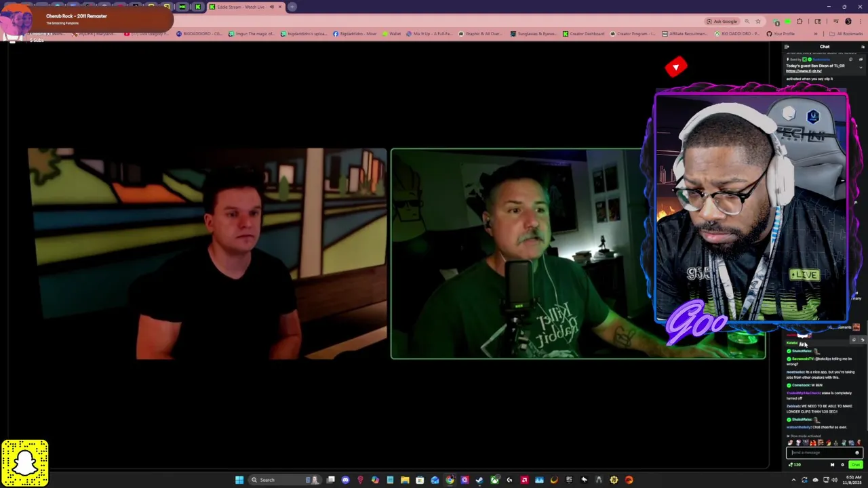The image size is (868, 488).
Task: Click the Chat panel header title
Action: click(x=825, y=47)
